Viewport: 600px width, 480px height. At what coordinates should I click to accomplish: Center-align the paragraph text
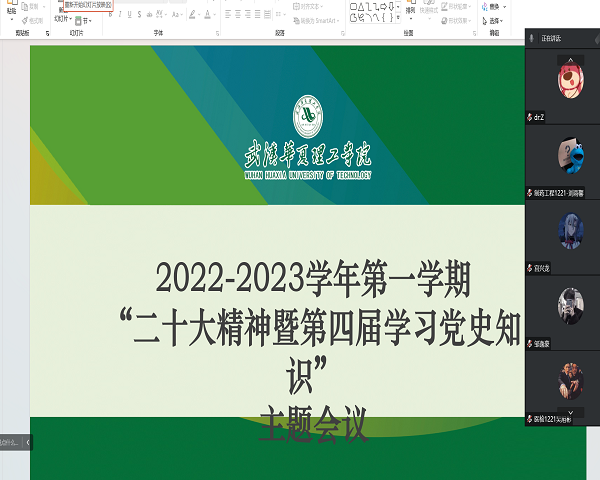pos(238,15)
